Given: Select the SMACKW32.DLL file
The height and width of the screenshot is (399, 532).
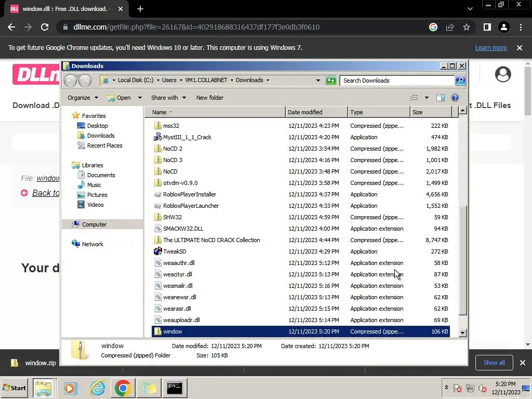Looking at the screenshot, I should (183, 229).
